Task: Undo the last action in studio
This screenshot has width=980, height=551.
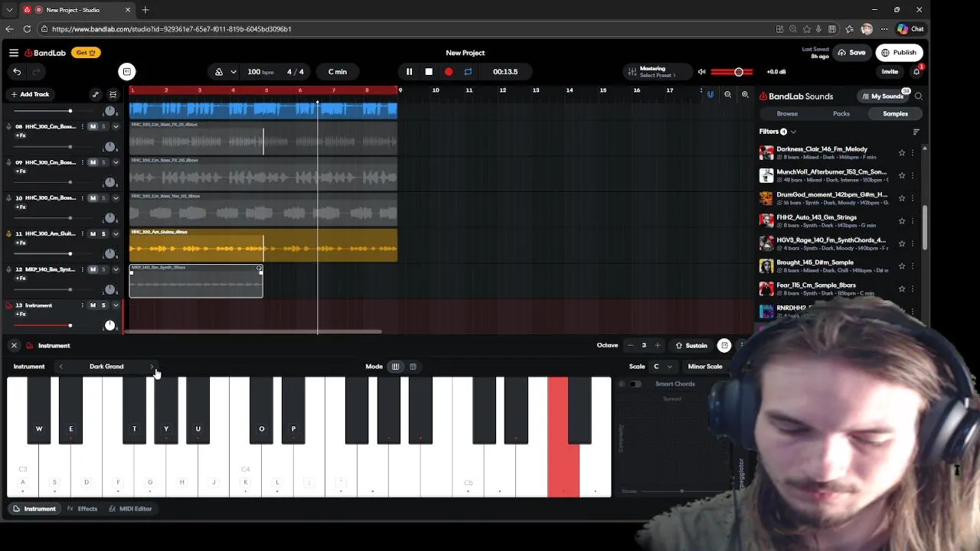Action: [17, 72]
